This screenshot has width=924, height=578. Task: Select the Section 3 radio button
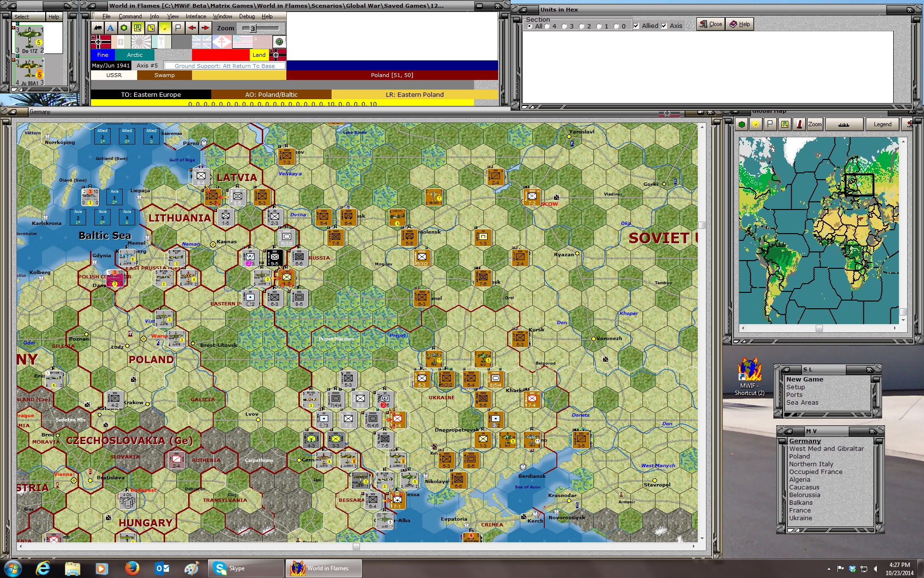coord(565,26)
